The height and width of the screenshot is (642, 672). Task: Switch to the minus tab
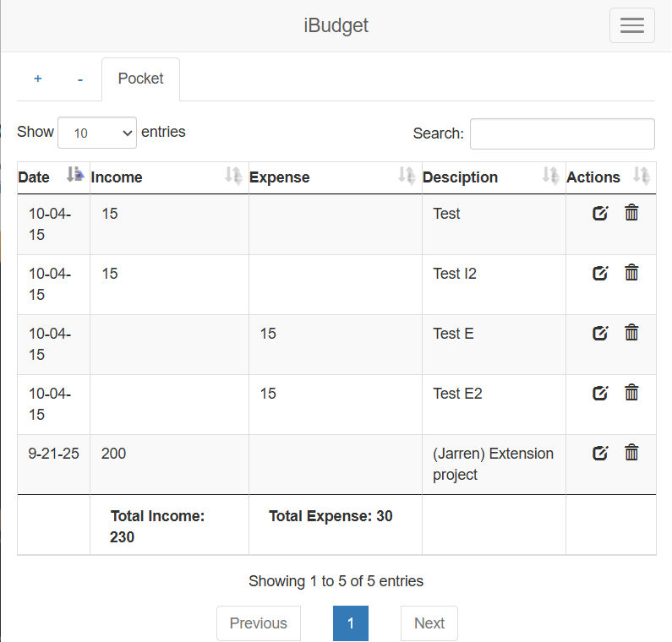80,79
